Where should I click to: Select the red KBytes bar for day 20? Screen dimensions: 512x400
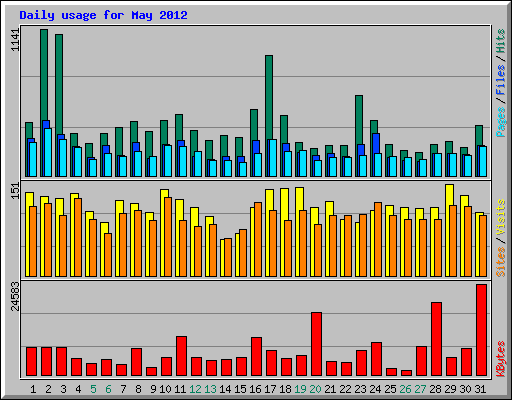(x=316, y=344)
